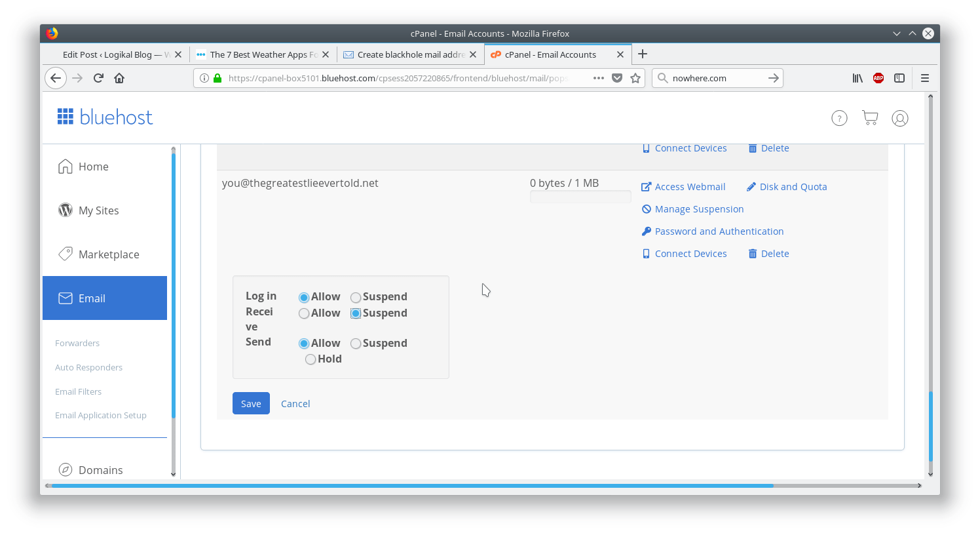Switch to The 7 Best Weather Apps tab
Image resolution: width=980 pixels, height=535 pixels.
tap(263, 54)
